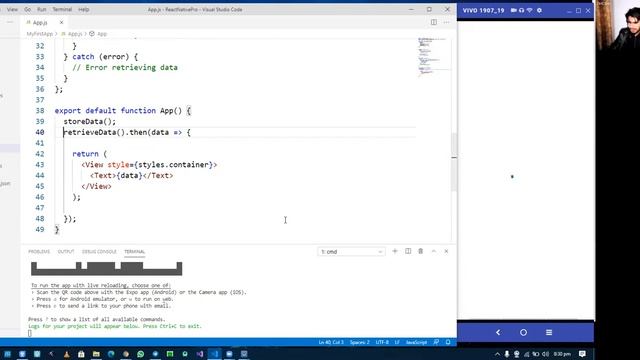The width and height of the screenshot is (640, 360).
Task: Kill terminal with trash icon
Action: pos(420,251)
